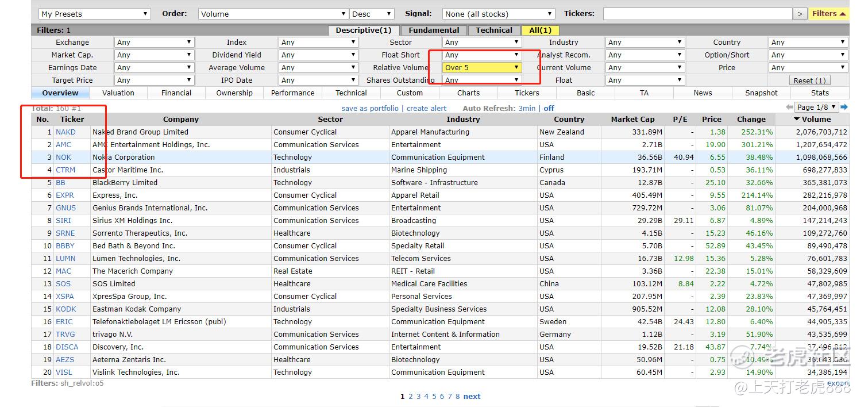Screen dimensions: 868x407
Task: Select the Financial view tab
Action: click(x=176, y=93)
